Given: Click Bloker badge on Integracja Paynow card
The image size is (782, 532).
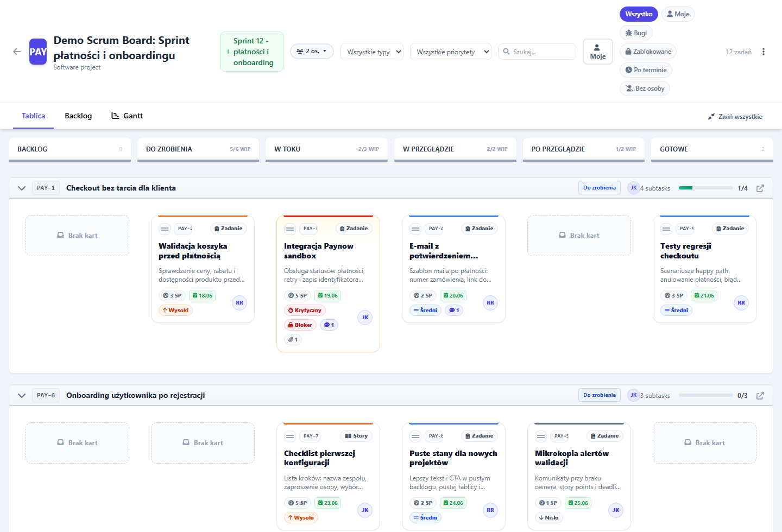Looking at the screenshot, I should [300, 325].
